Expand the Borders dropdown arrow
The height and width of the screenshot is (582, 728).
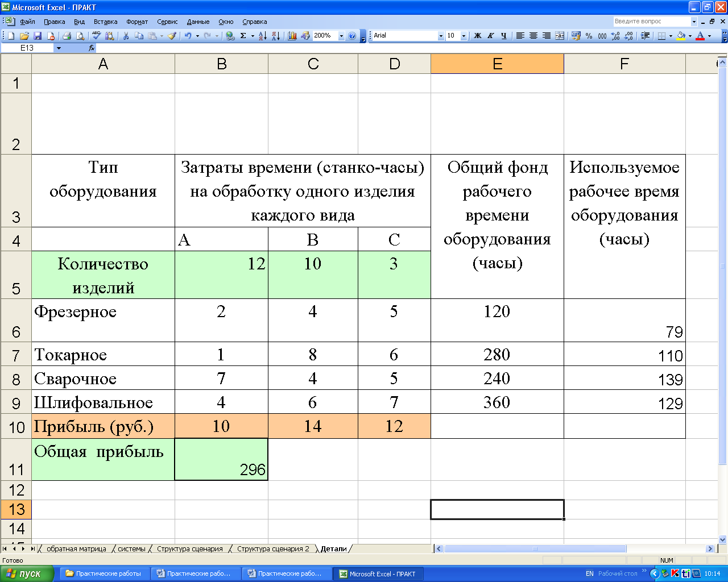tap(671, 36)
